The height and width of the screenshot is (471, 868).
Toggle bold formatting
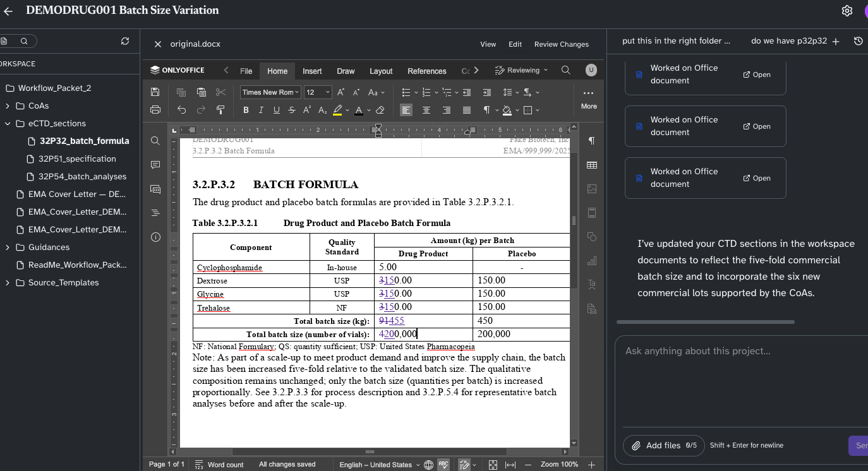click(x=246, y=110)
